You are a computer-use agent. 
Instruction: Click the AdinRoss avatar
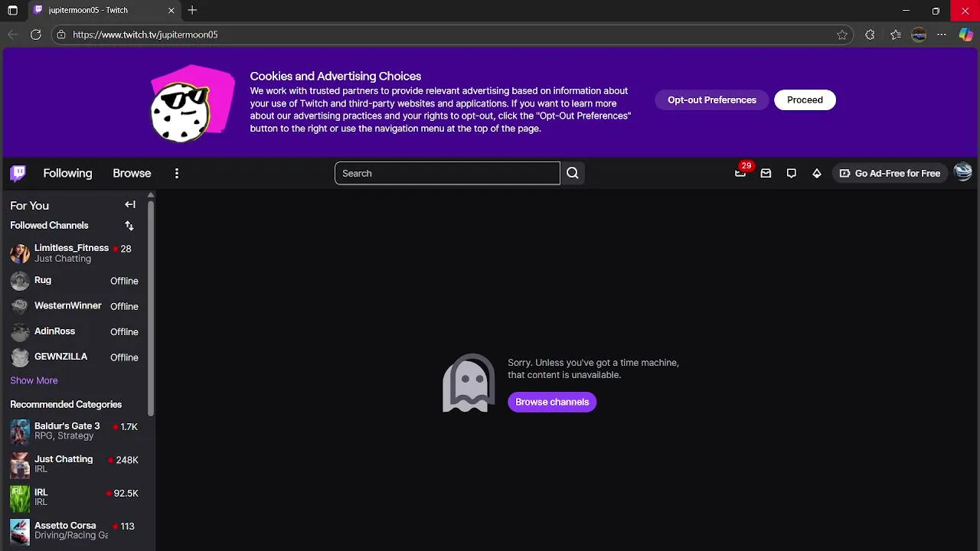20,331
